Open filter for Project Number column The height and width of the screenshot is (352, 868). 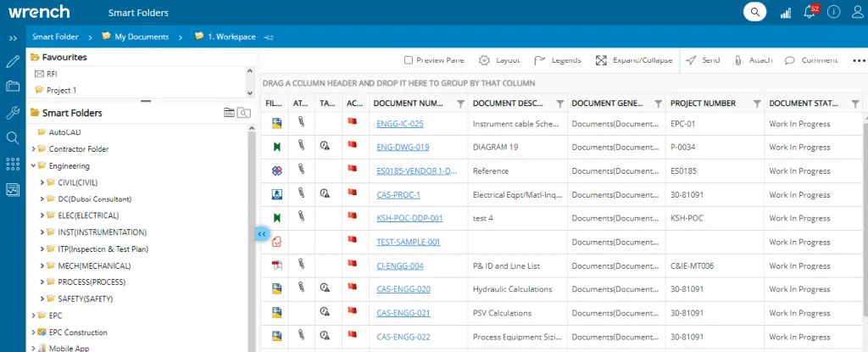coord(757,103)
